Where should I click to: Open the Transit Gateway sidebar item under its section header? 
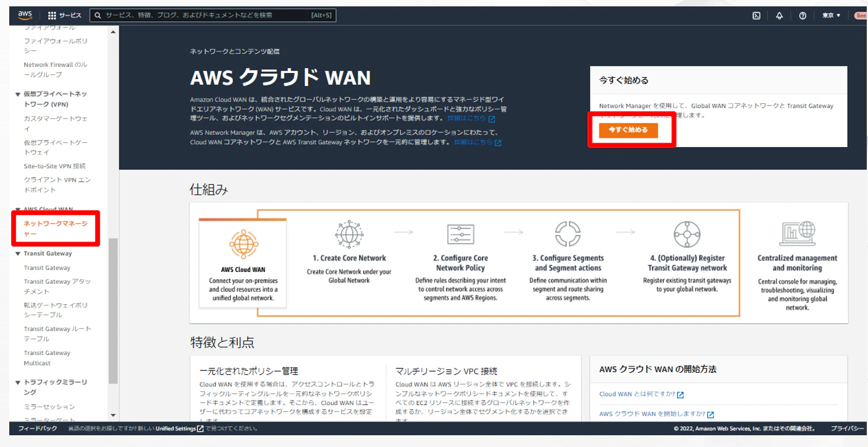point(47,268)
